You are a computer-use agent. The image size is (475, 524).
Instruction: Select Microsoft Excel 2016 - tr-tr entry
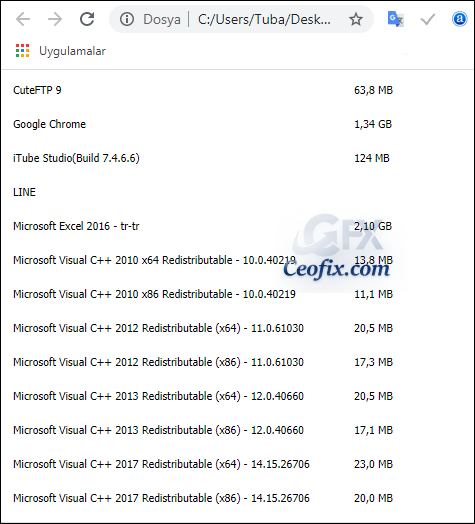pos(76,226)
